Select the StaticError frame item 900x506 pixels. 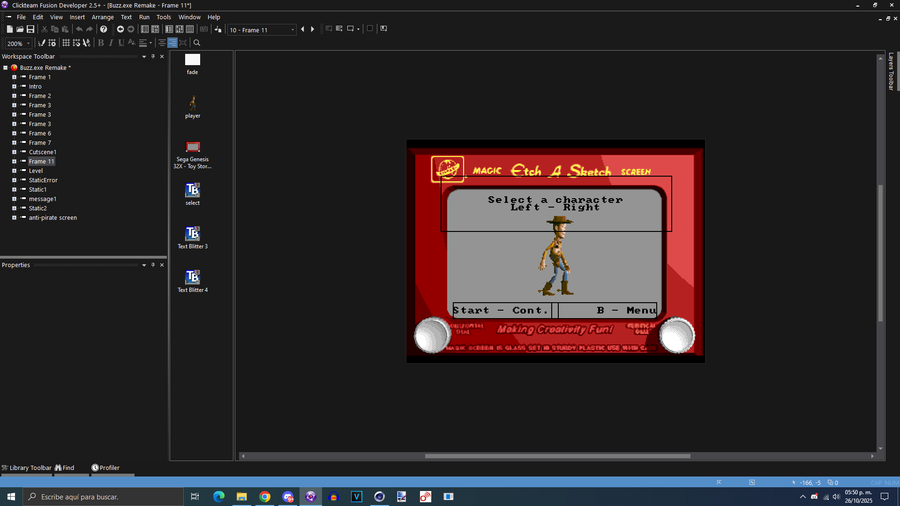(43, 180)
